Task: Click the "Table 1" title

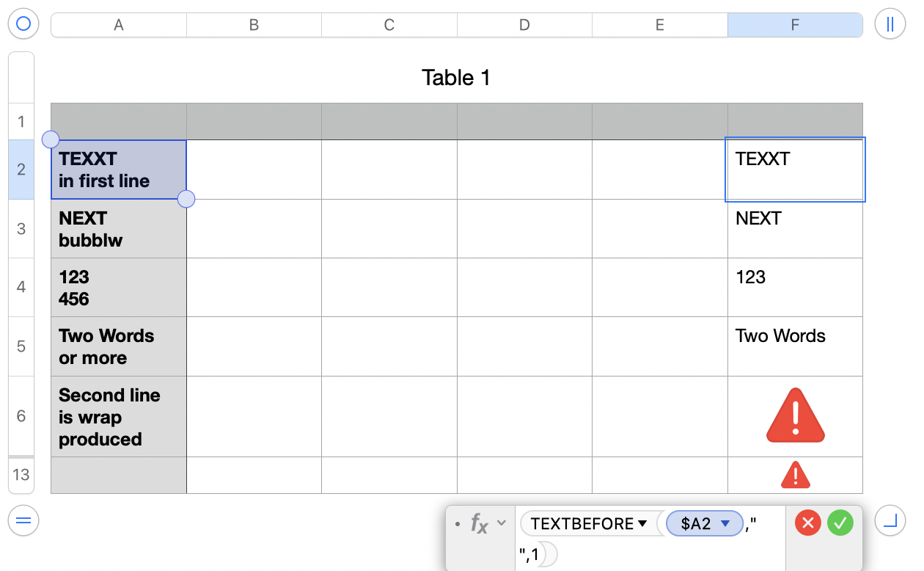Action: point(456,77)
